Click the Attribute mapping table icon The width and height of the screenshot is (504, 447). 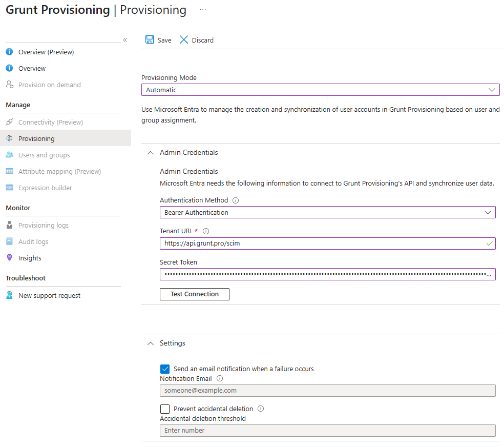[x=10, y=171]
